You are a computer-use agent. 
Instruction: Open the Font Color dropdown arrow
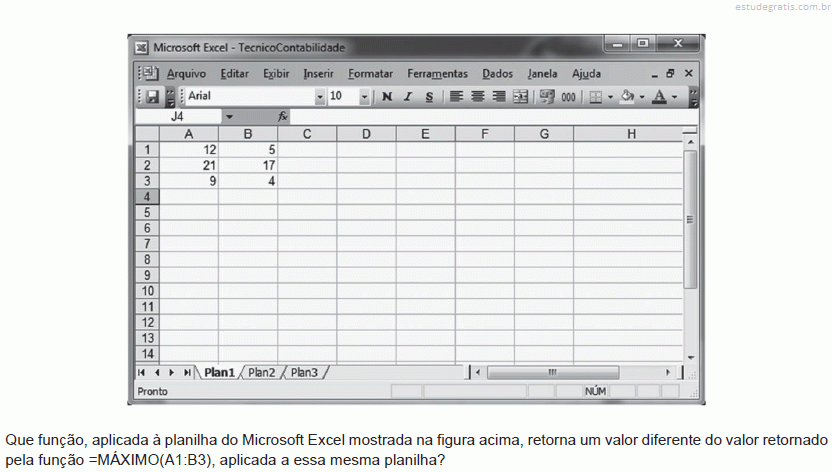coord(674,97)
